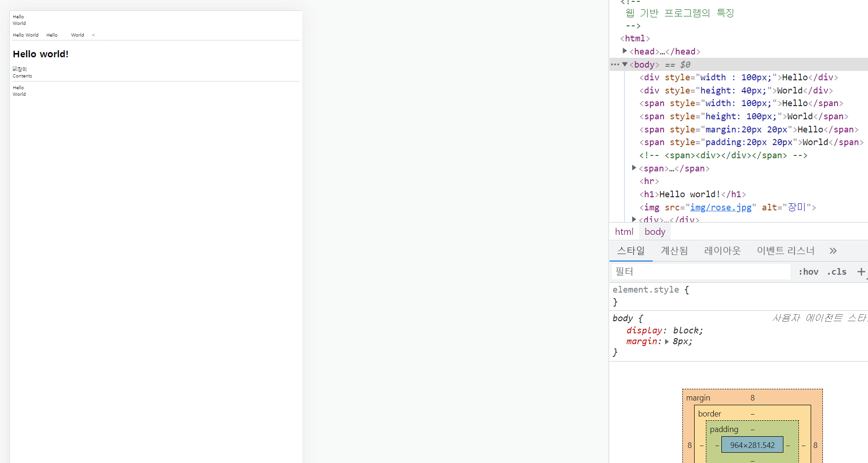This screenshot has width=868, height=463.
Task: Open the 이벤트 리스너 tab
Action: pyautogui.click(x=785, y=251)
